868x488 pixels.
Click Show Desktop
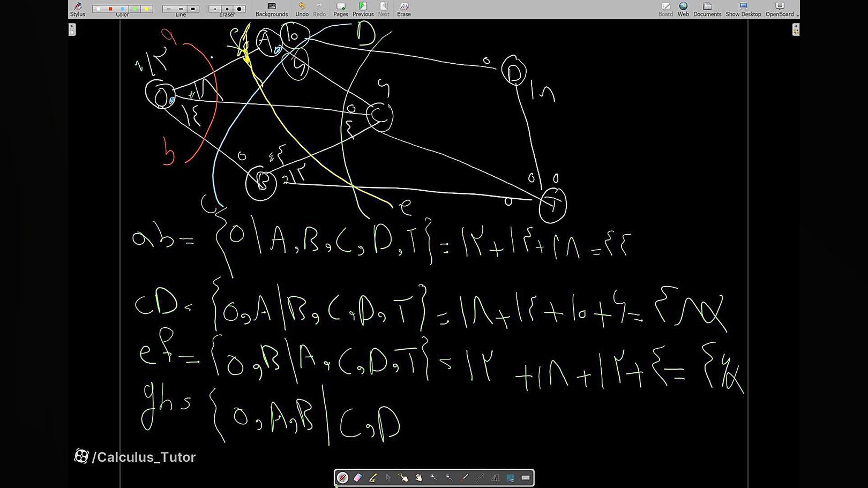click(x=743, y=9)
